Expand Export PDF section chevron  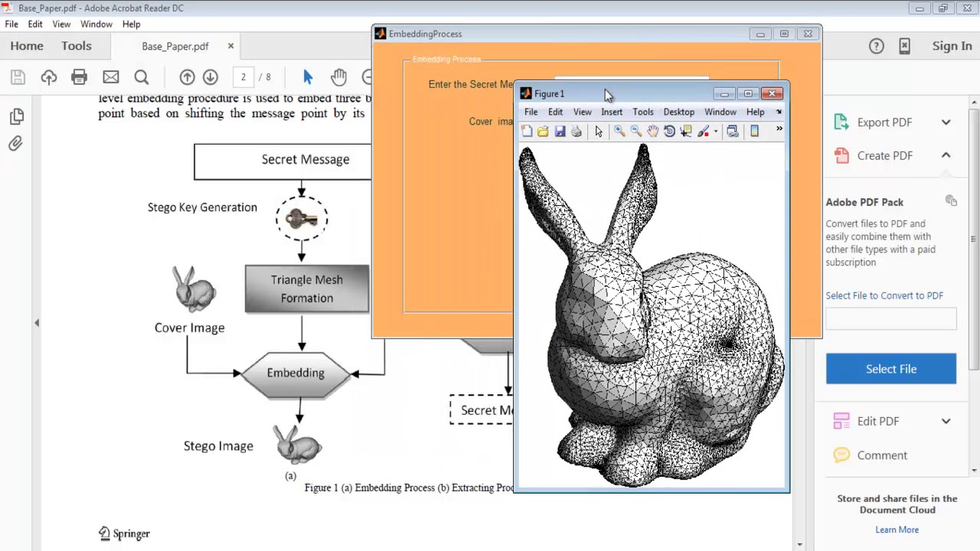click(x=946, y=122)
